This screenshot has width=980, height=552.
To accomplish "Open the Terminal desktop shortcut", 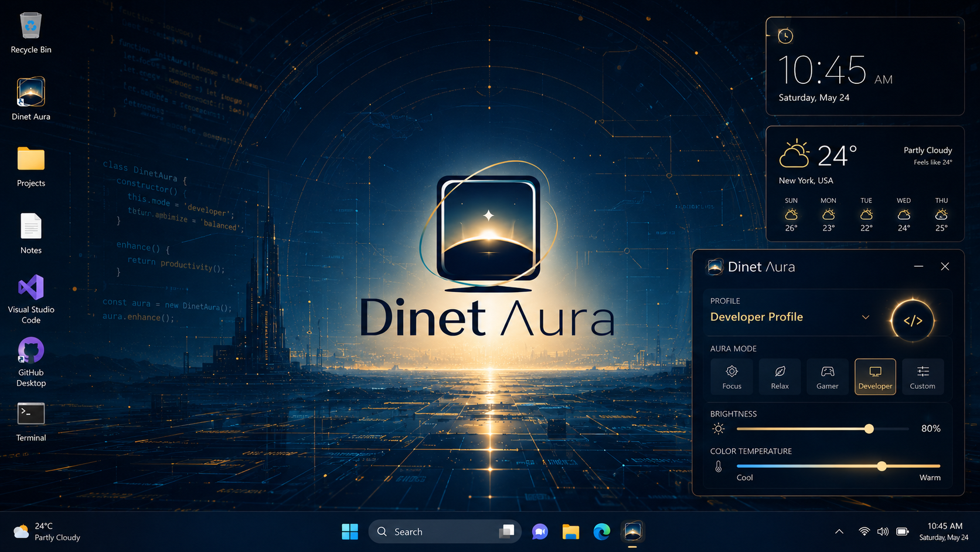I will point(30,422).
